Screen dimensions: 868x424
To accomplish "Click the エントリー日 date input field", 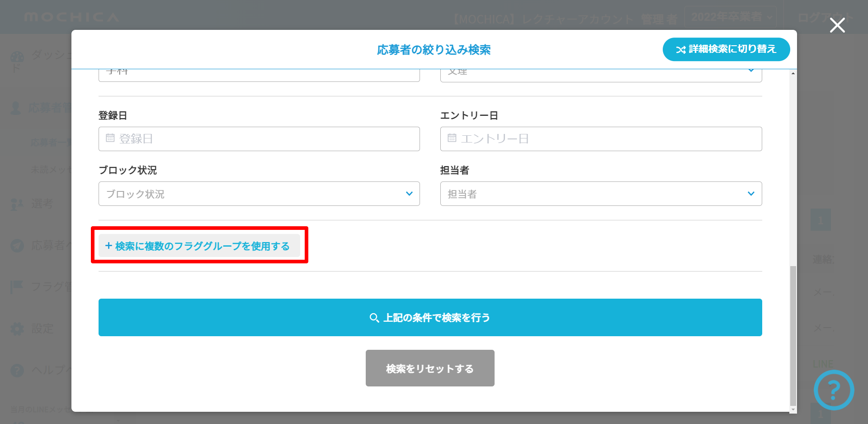I will pyautogui.click(x=601, y=139).
